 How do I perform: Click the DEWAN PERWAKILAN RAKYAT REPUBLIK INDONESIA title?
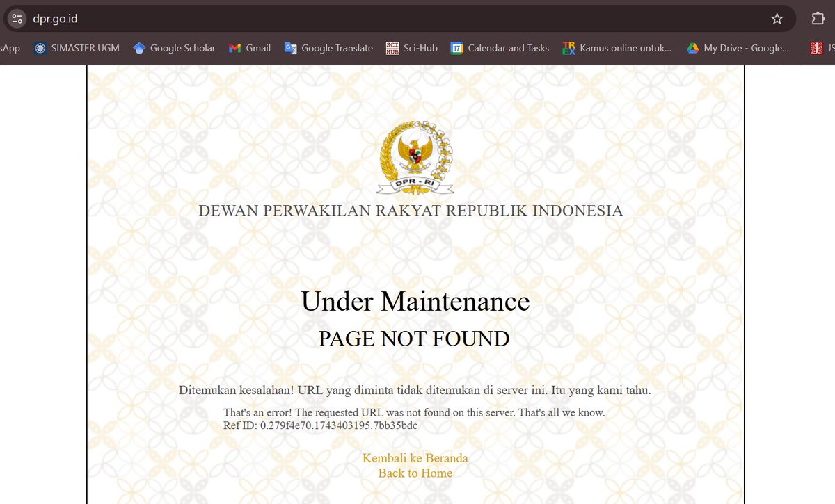coord(411,211)
